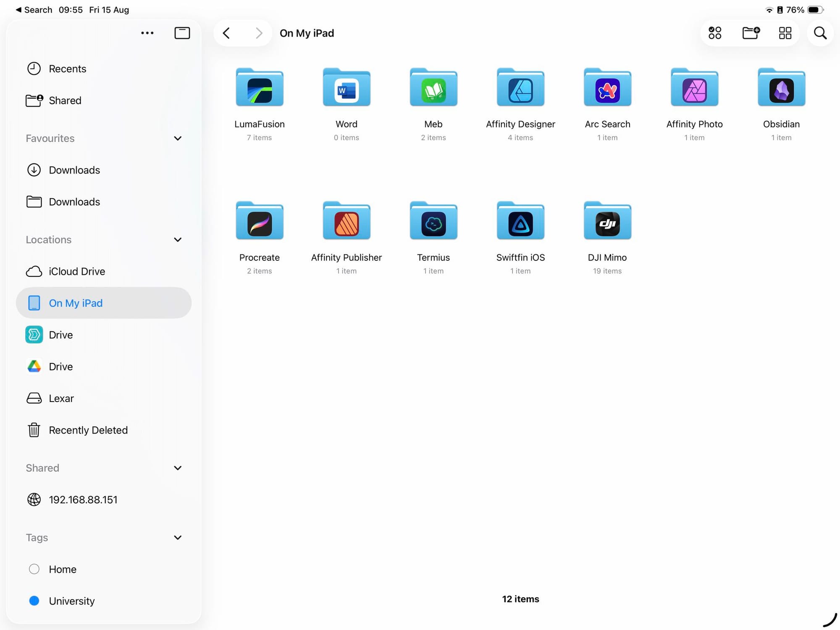Viewport: 840px width, 630px height.
Task: Return to Search app via back link
Action: click(x=34, y=10)
